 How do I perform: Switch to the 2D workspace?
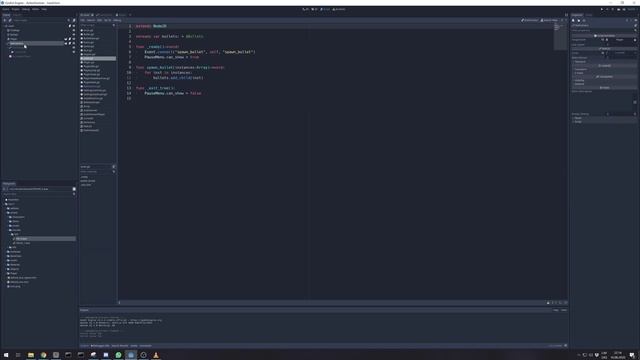pos(305,9)
